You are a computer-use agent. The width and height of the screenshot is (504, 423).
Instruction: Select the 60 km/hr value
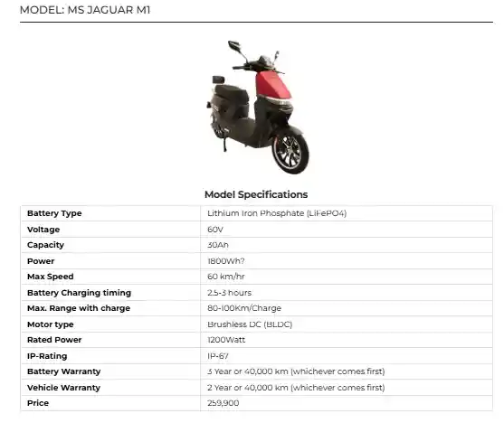click(226, 277)
